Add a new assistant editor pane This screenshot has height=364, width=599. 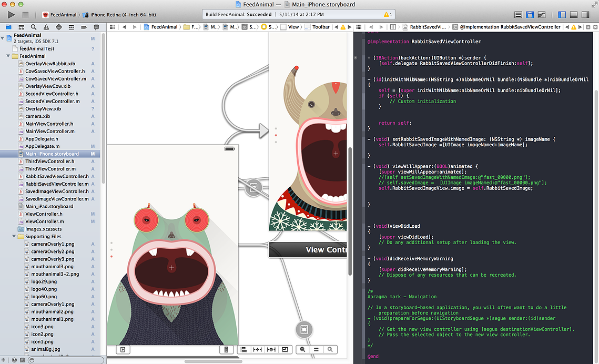tap(588, 27)
